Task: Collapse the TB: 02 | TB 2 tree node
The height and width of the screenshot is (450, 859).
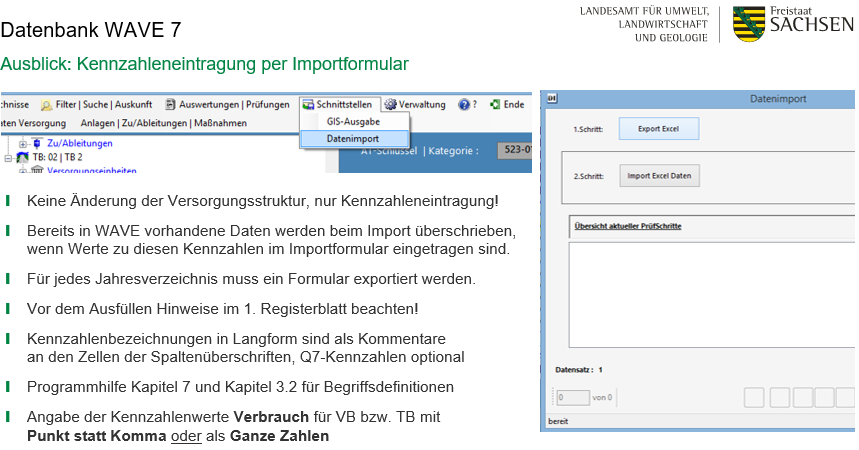Action: point(8,158)
